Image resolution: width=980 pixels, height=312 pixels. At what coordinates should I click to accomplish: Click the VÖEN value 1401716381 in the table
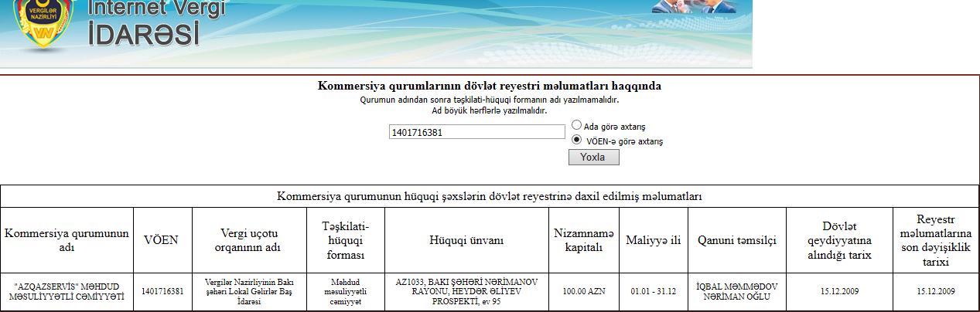pos(162,292)
